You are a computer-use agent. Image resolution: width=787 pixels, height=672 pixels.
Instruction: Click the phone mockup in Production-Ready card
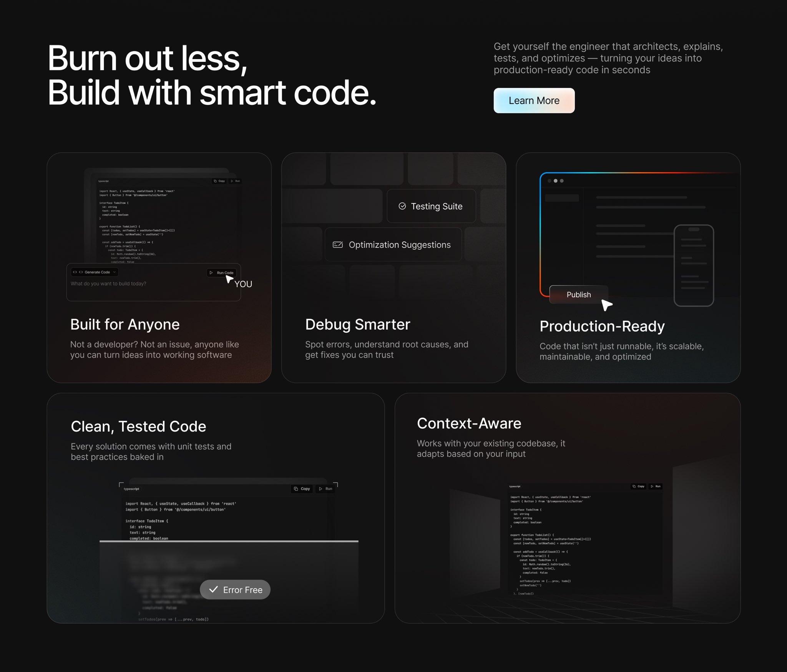694,265
